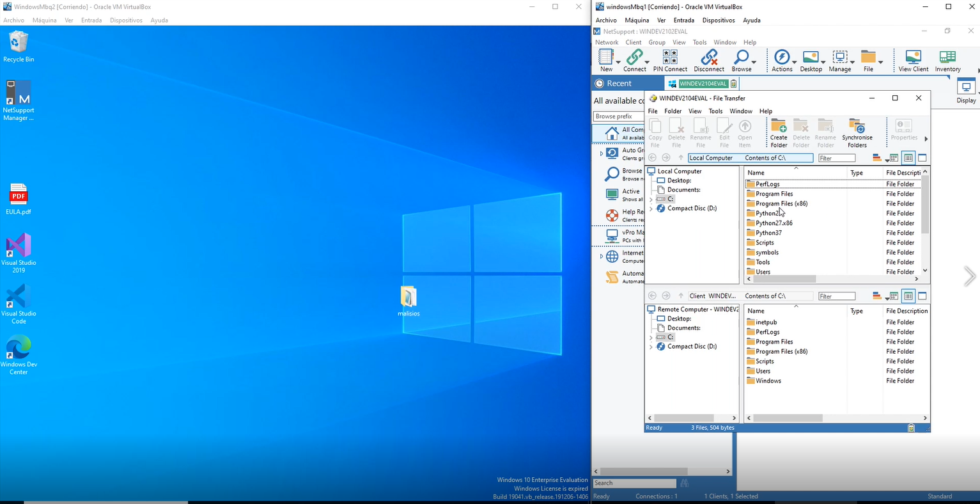Viewport: 980px width, 504px height.
Task: Expand Compact Disc (D:) in Remote Computer tree
Action: tap(651, 347)
